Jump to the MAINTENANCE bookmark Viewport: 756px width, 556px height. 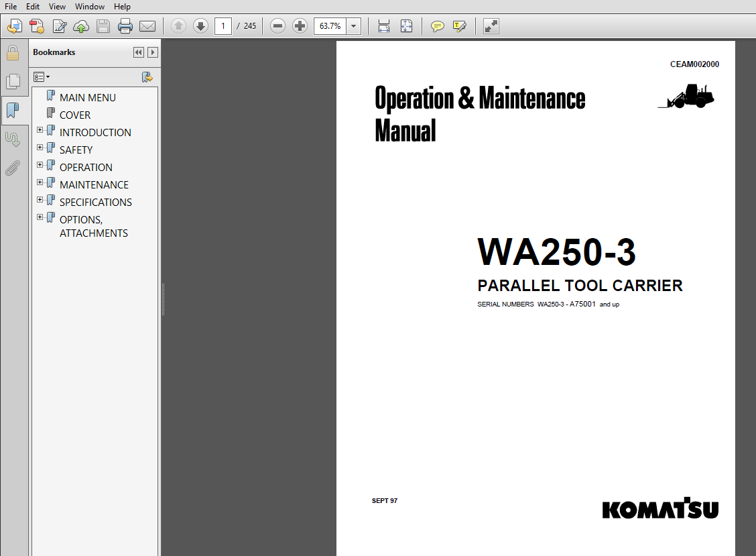[x=94, y=184]
